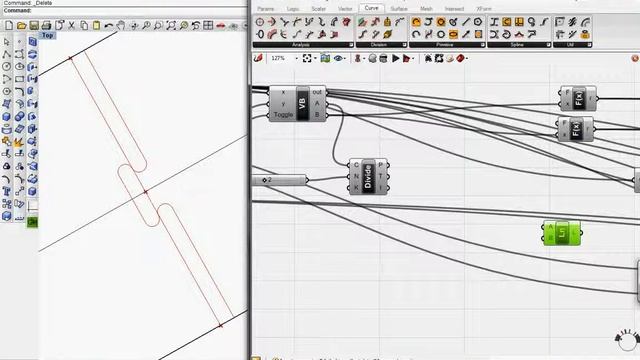Select the lower F(x) component
Screen dimensions: 640x360
[576, 129]
